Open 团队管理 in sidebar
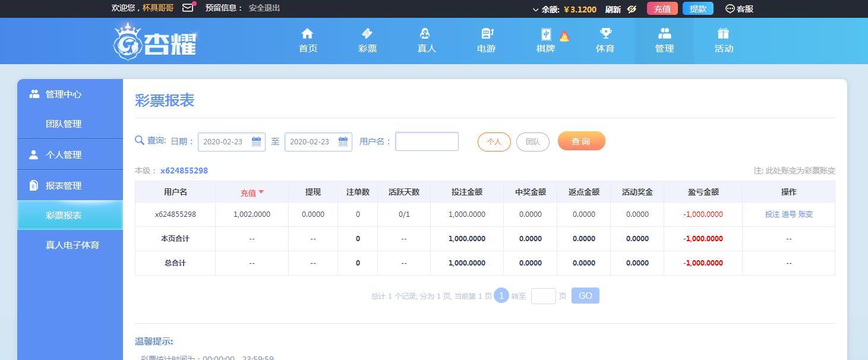 click(x=64, y=124)
